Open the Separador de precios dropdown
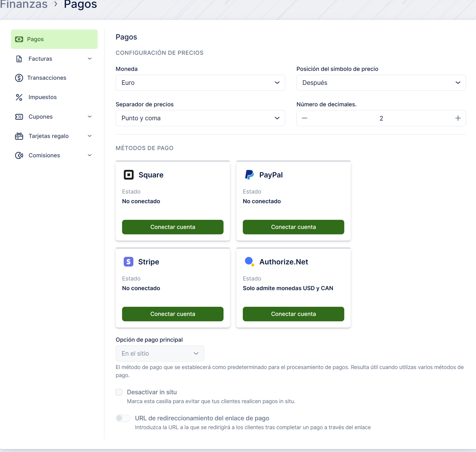Image resolution: width=476 pixels, height=452 pixels. [200, 118]
